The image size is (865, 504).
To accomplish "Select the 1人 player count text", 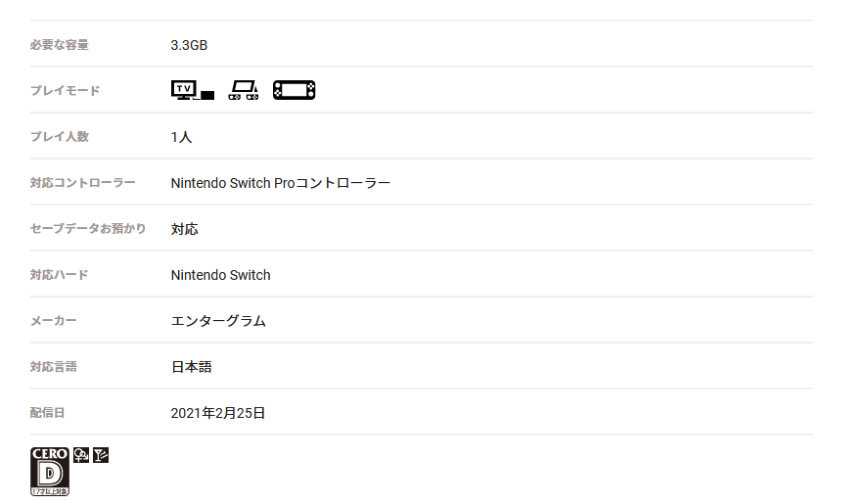I will click(181, 137).
